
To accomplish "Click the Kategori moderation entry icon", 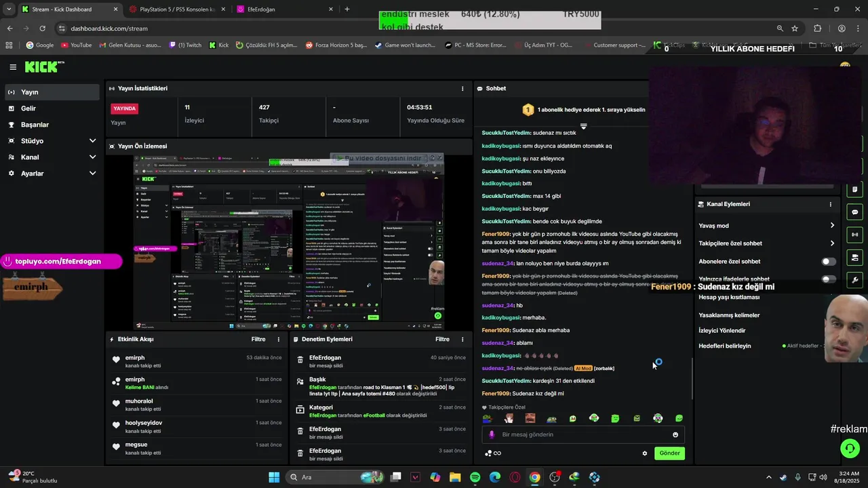I will click(x=300, y=409).
